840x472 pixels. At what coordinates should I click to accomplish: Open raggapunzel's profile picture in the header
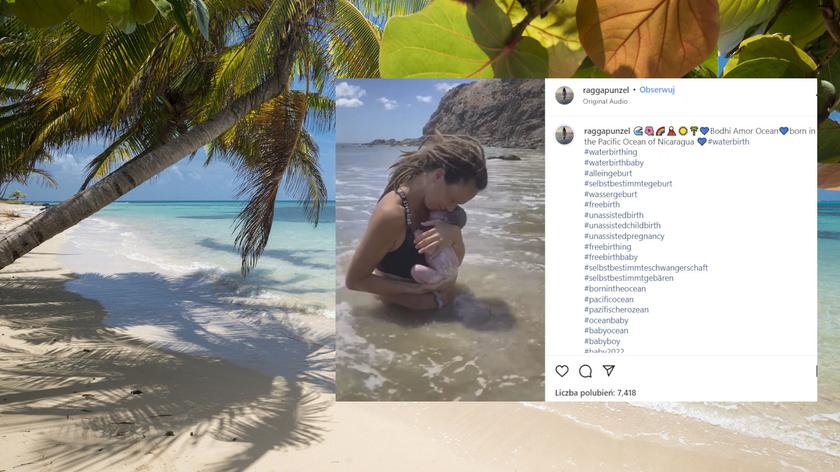pos(564,95)
